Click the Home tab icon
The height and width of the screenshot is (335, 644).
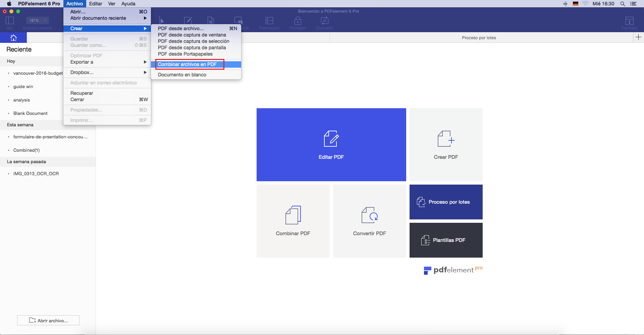(13, 38)
